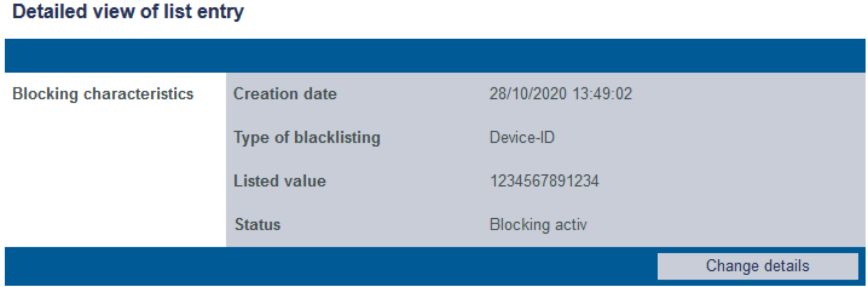This screenshot has width=868, height=287.
Task: Click the Change details button
Action: click(757, 266)
